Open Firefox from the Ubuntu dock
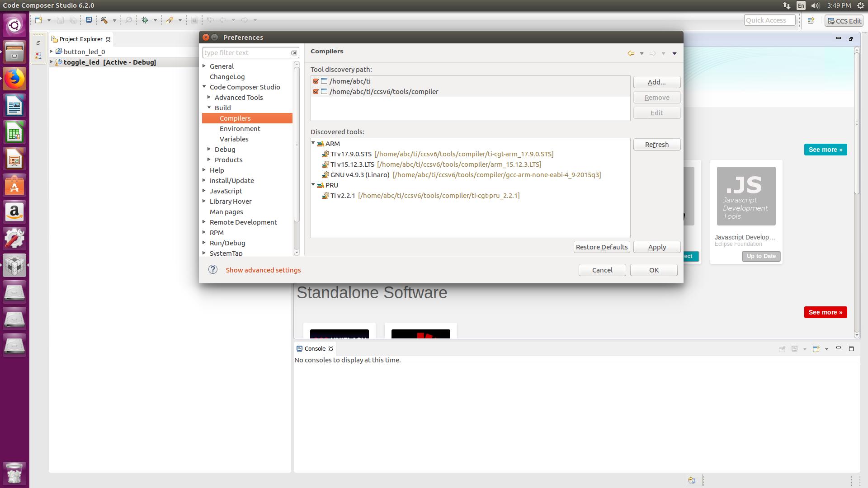 [14, 79]
